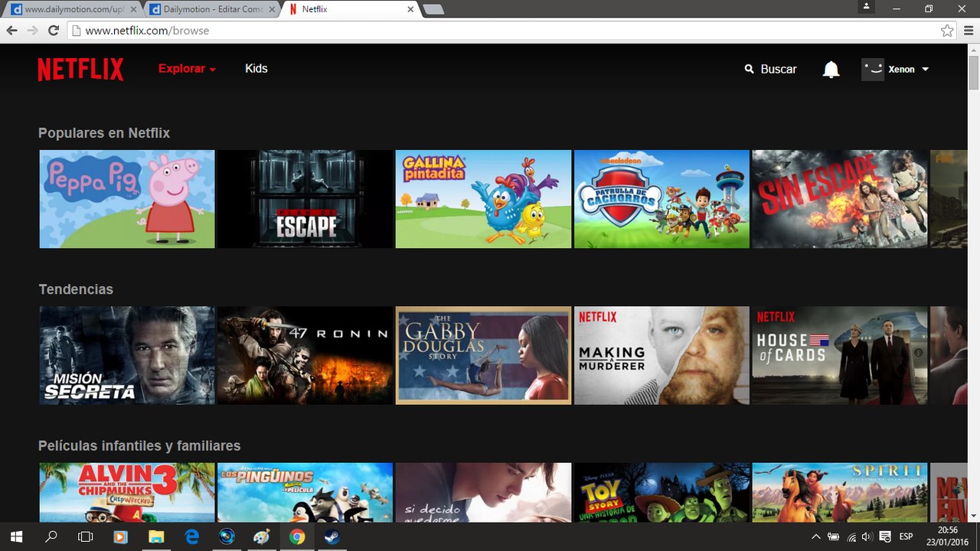The width and height of the screenshot is (980, 551).
Task: Click the scrollbar down arrow
Action: tap(973, 516)
